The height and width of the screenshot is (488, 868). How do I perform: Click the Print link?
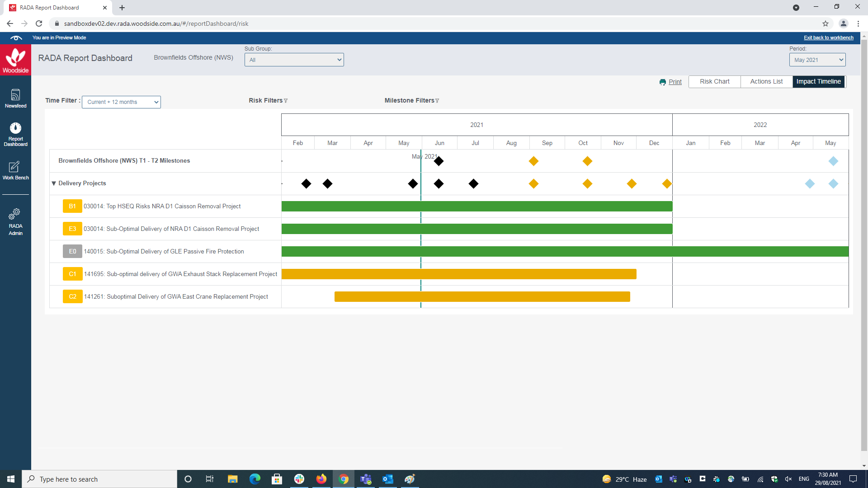(675, 82)
